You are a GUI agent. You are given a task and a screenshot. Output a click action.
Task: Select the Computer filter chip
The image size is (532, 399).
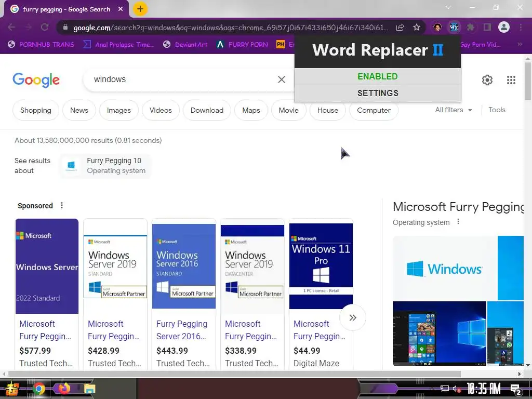coord(374,110)
